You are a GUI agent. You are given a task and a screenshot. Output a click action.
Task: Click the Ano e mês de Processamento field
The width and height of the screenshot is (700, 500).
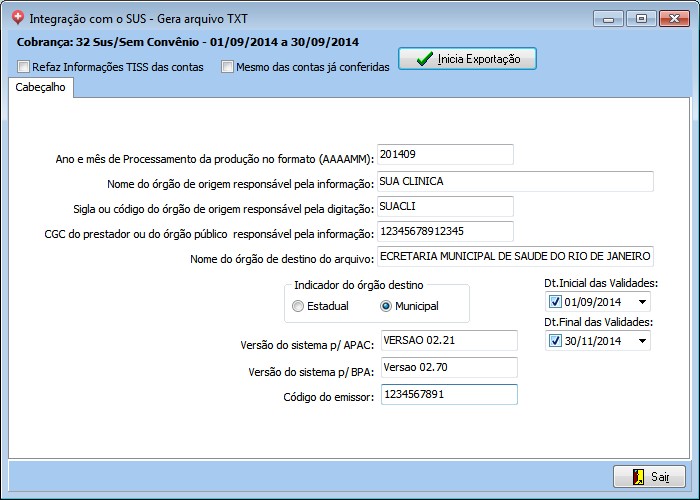[x=445, y=154]
